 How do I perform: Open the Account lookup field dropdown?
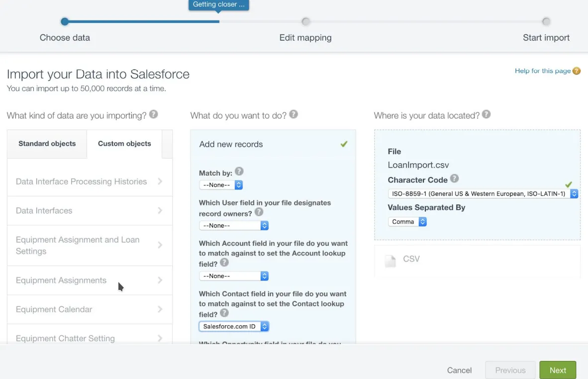[x=234, y=276]
